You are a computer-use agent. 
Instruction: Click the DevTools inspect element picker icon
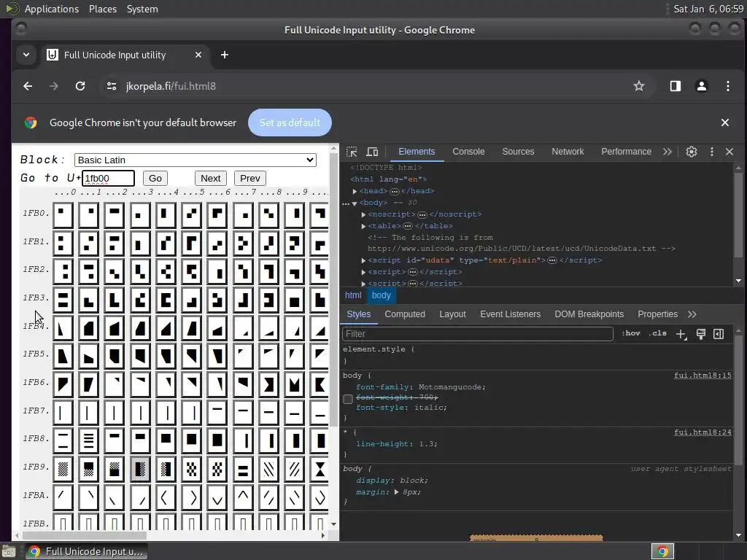coord(352,152)
